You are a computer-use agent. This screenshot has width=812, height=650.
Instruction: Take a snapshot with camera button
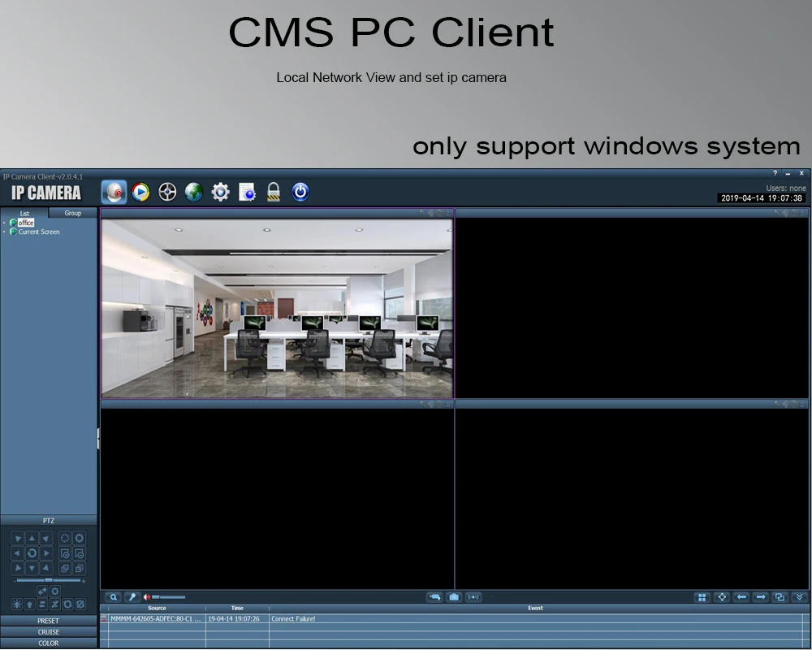pyautogui.click(x=454, y=597)
